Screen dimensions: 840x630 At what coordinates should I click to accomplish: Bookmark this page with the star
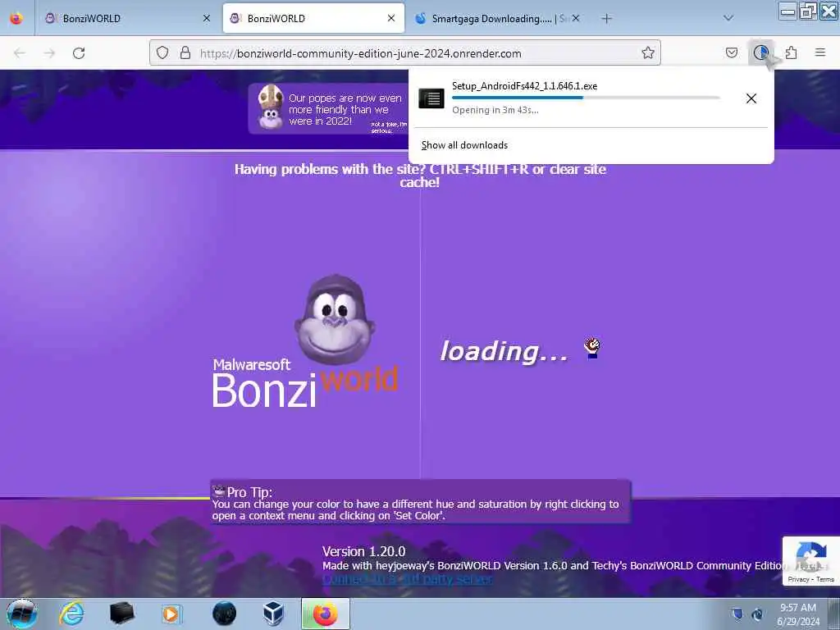648,52
